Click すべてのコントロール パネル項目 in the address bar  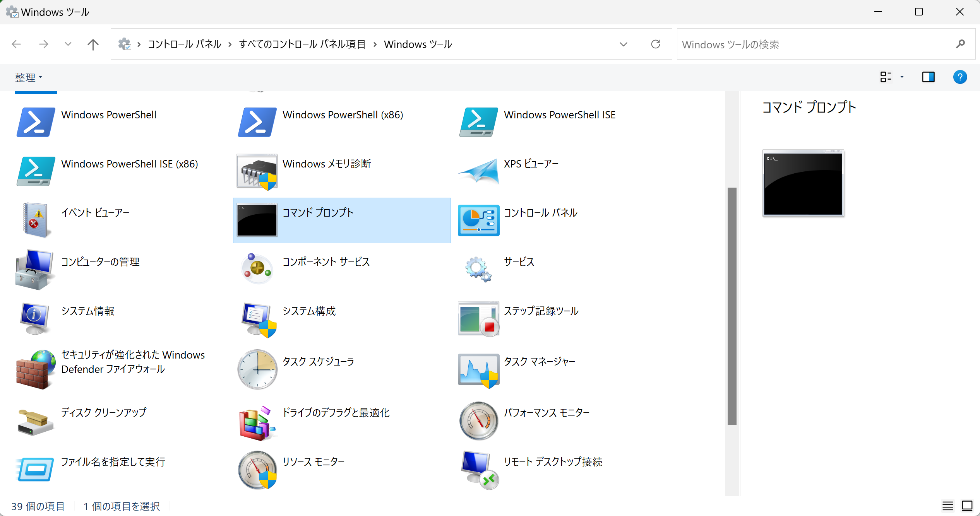point(302,44)
